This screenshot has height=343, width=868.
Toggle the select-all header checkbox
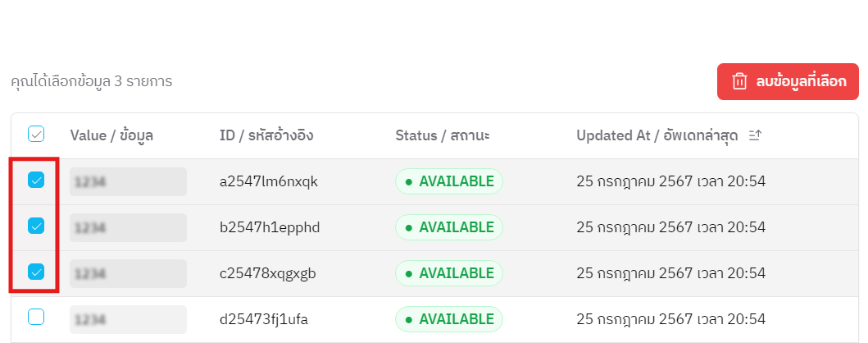pos(36,134)
